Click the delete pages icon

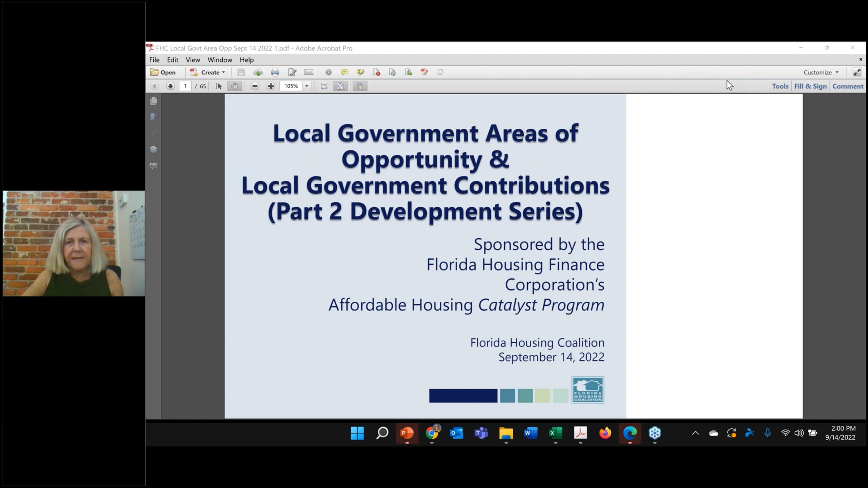point(376,72)
